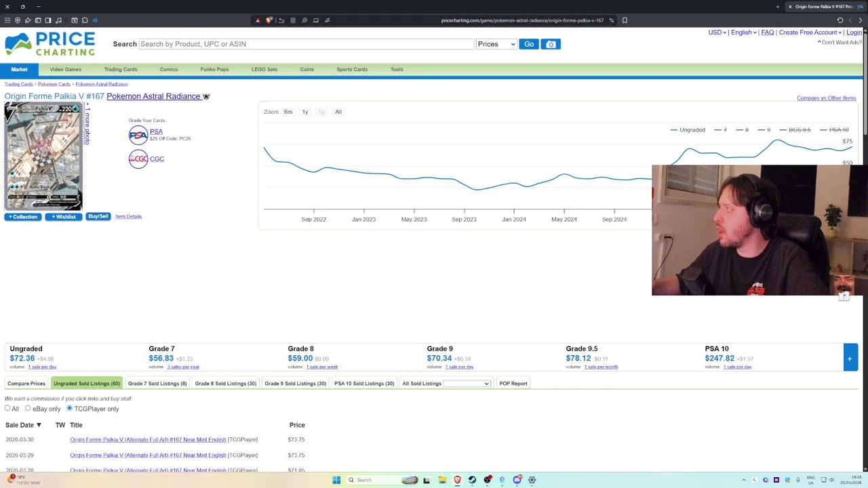Click the camera scan icon beside Go
868x488 pixels.
pos(551,44)
